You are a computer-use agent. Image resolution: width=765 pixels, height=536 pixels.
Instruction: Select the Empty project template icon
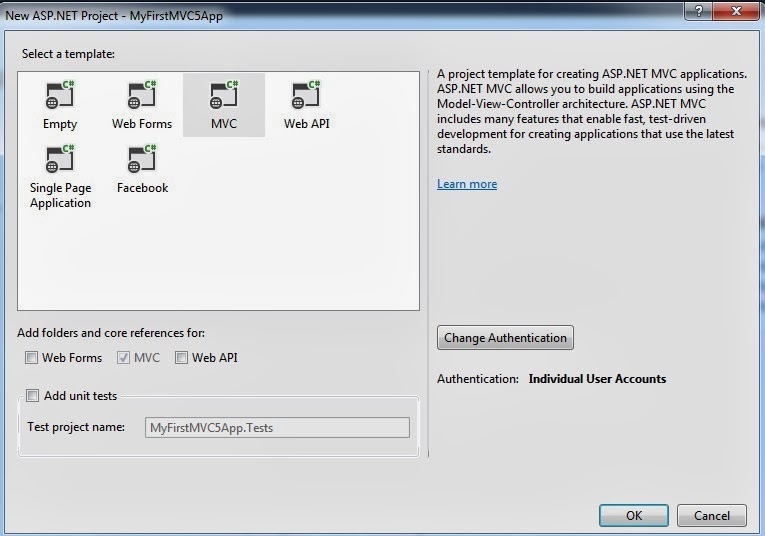[60, 95]
